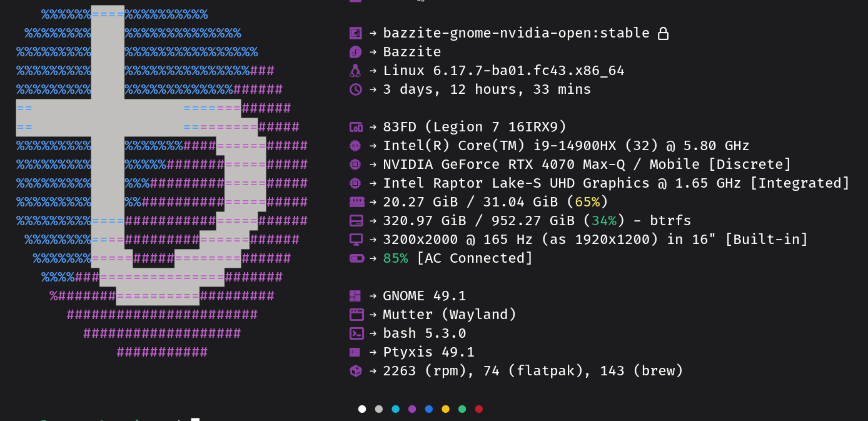Click the text bazzite-gnome-nvidia-open:stable
The image size is (868, 421).
click(x=517, y=33)
